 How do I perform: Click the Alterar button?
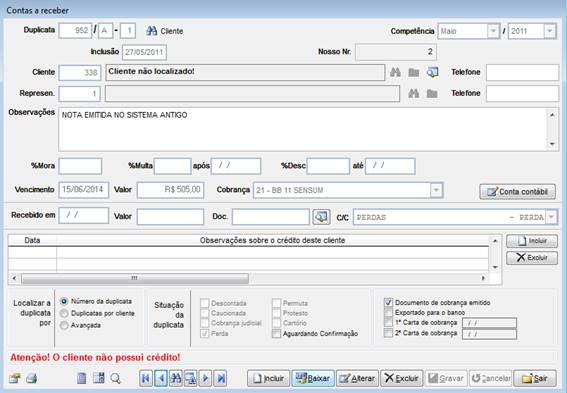(x=358, y=379)
